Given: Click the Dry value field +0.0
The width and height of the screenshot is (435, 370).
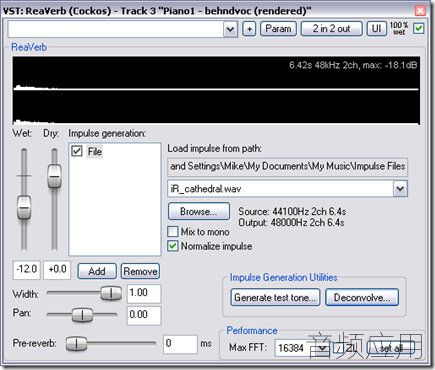Looking at the screenshot, I should (57, 269).
